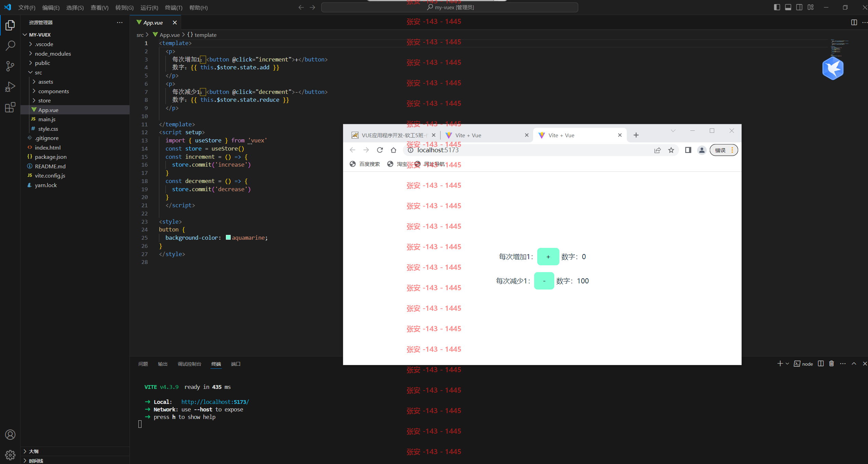Click the VS Code go back arrow

point(301,8)
